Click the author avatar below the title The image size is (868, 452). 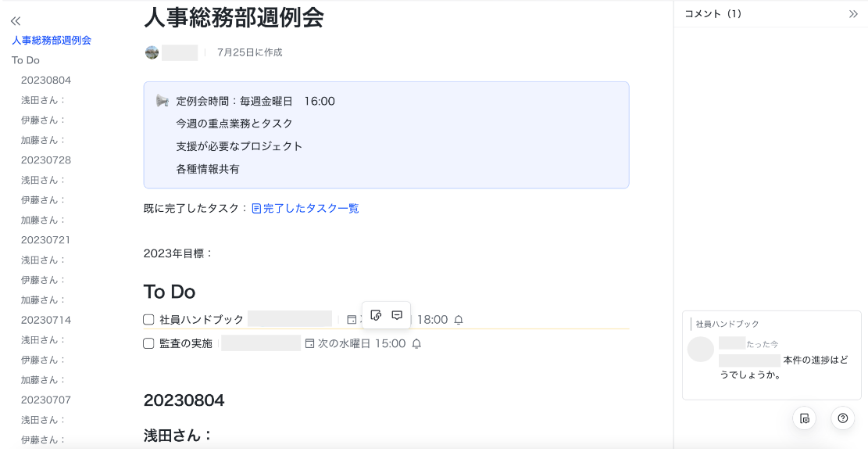[x=152, y=52]
